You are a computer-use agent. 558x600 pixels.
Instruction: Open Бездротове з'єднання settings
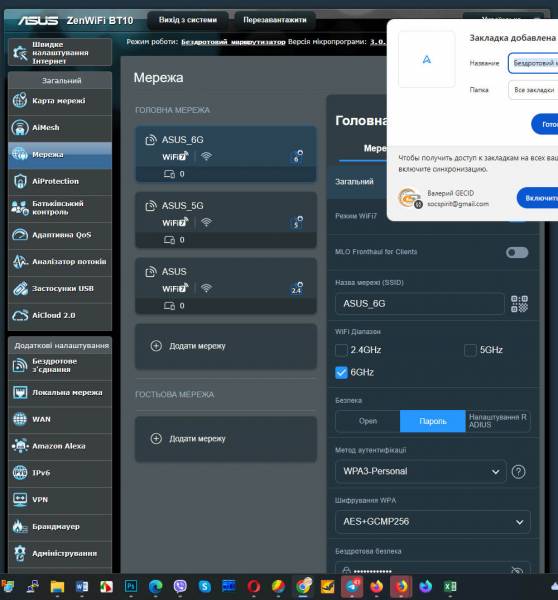[60, 366]
